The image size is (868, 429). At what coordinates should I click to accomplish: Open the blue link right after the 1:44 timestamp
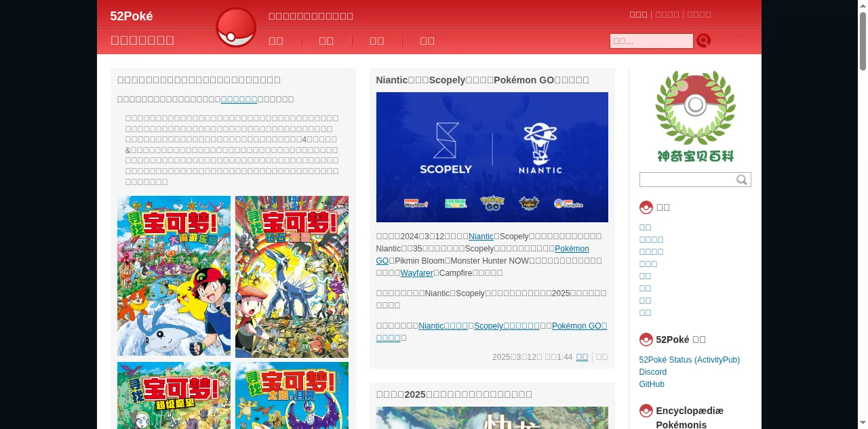(x=582, y=357)
